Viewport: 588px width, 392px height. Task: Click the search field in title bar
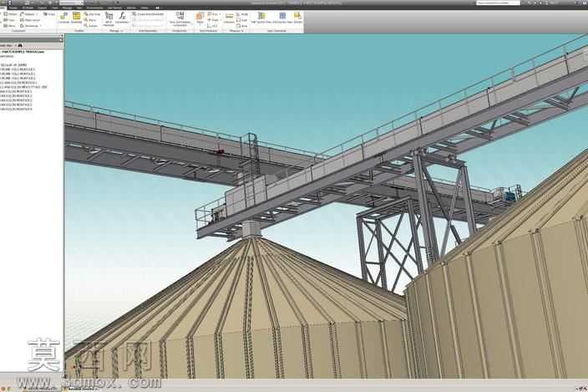498,3
